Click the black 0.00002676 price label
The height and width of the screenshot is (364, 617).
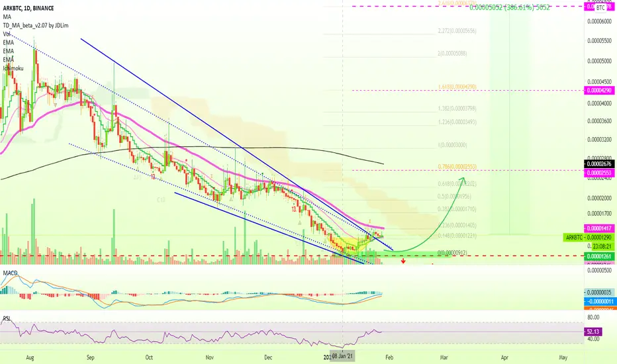point(600,163)
